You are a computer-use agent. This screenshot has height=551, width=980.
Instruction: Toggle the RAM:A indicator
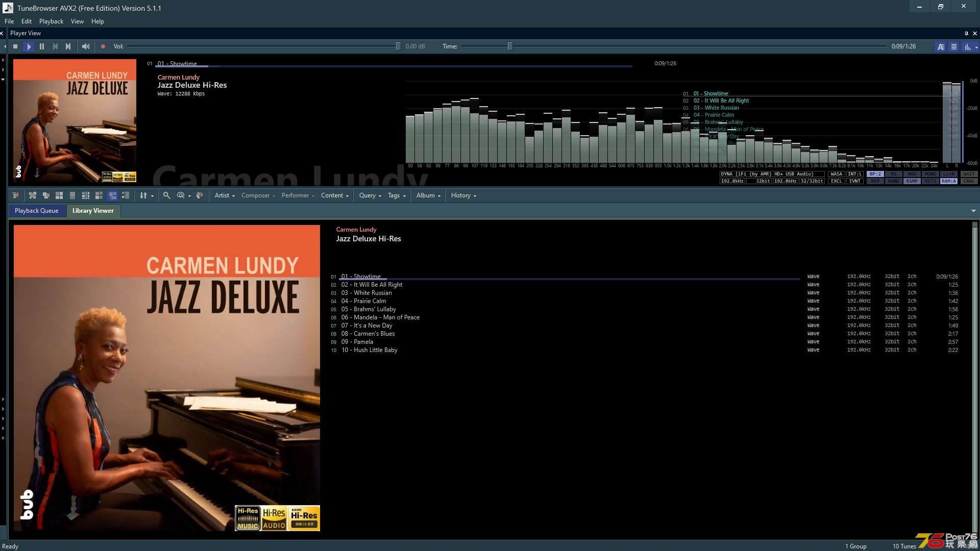(x=948, y=181)
